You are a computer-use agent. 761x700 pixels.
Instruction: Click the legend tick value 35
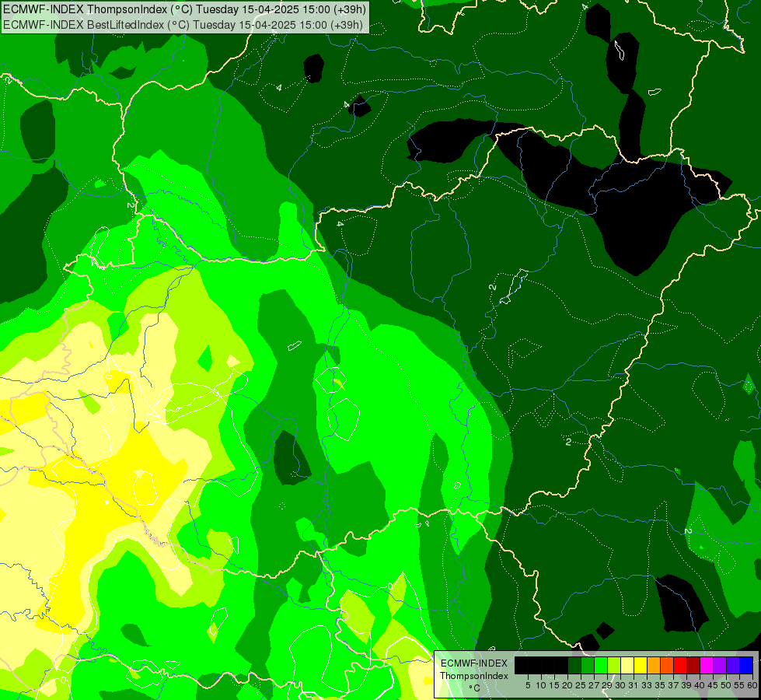coord(660,685)
